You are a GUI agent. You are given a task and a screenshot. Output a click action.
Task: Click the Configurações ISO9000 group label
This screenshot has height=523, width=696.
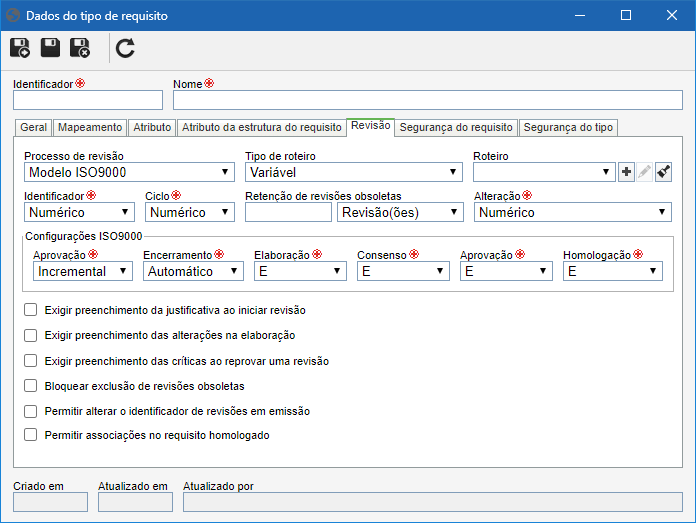coord(83,236)
